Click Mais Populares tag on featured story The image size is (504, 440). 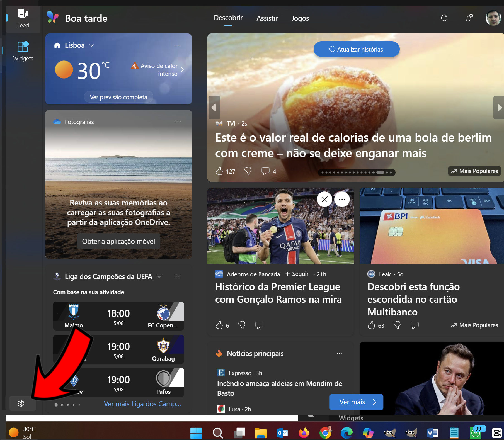pyautogui.click(x=474, y=171)
